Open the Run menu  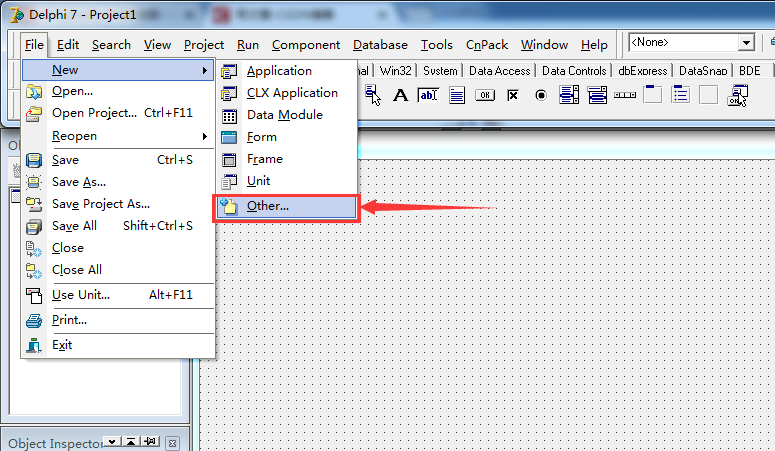(248, 45)
